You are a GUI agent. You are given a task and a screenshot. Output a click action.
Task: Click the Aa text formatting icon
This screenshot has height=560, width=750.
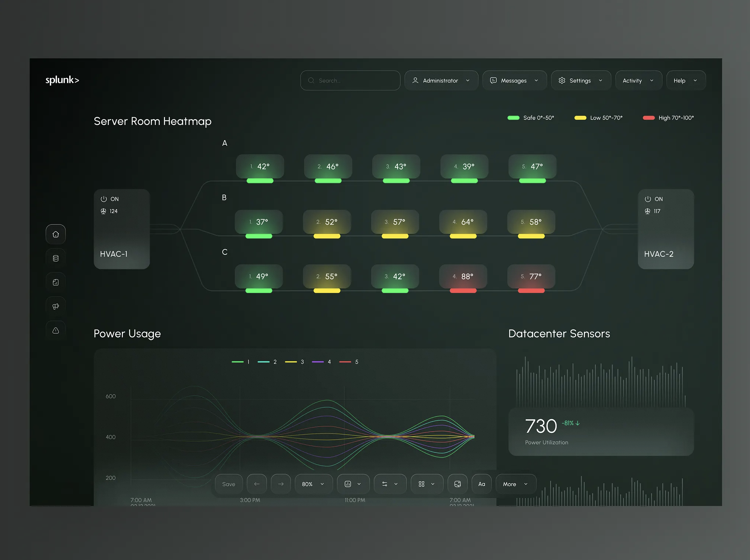(481, 484)
